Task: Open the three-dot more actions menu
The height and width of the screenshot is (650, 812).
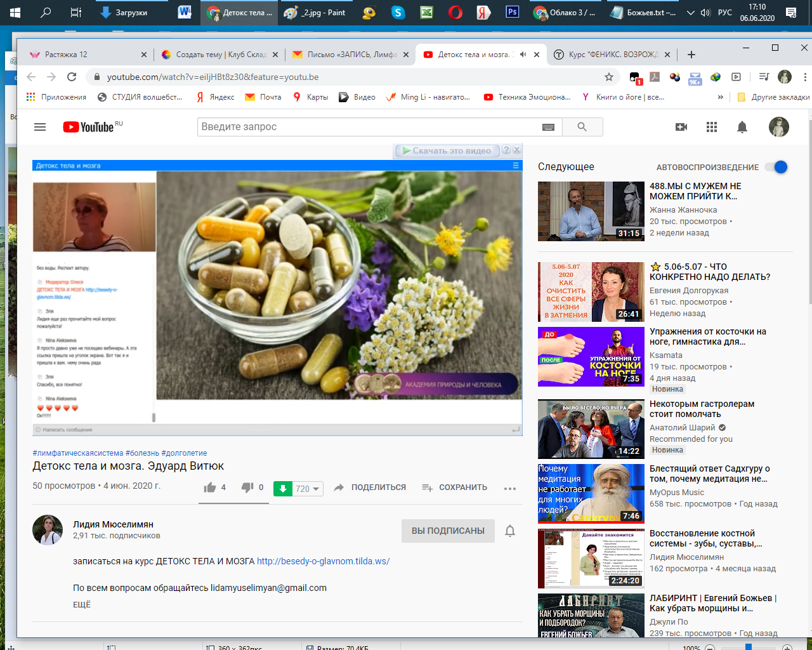Action: (x=510, y=488)
